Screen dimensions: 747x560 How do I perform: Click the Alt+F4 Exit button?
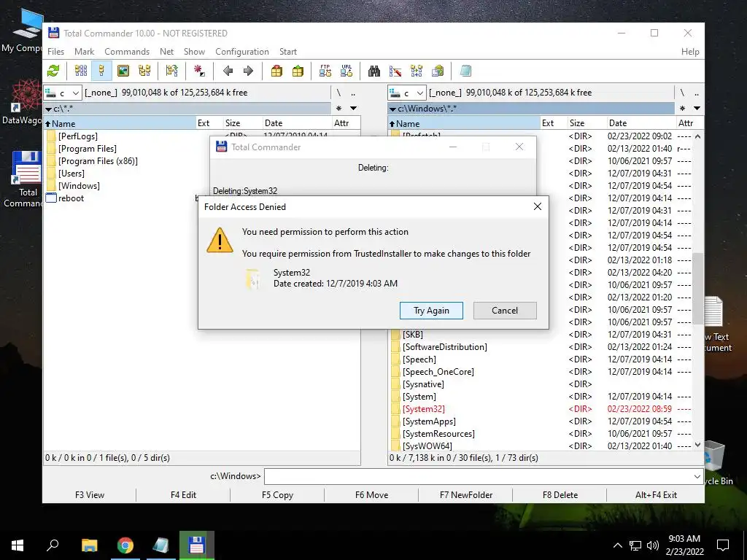pyautogui.click(x=656, y=495)
